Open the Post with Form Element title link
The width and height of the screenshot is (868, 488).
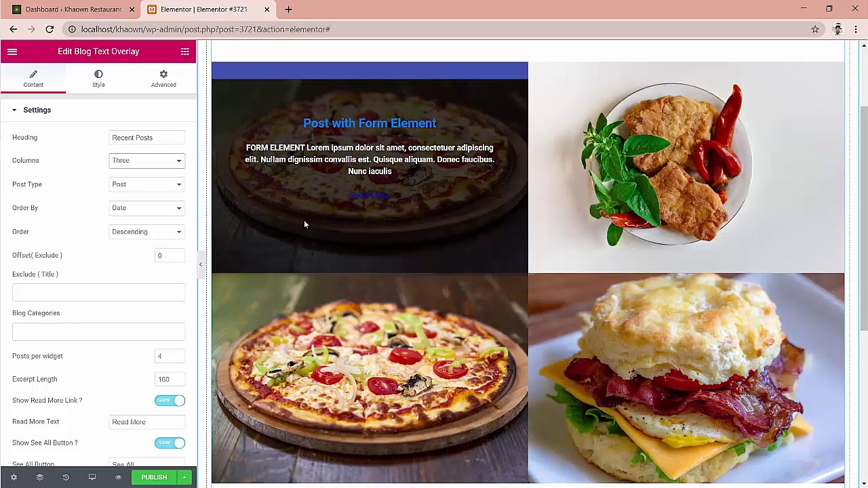(x=370, y=123)
